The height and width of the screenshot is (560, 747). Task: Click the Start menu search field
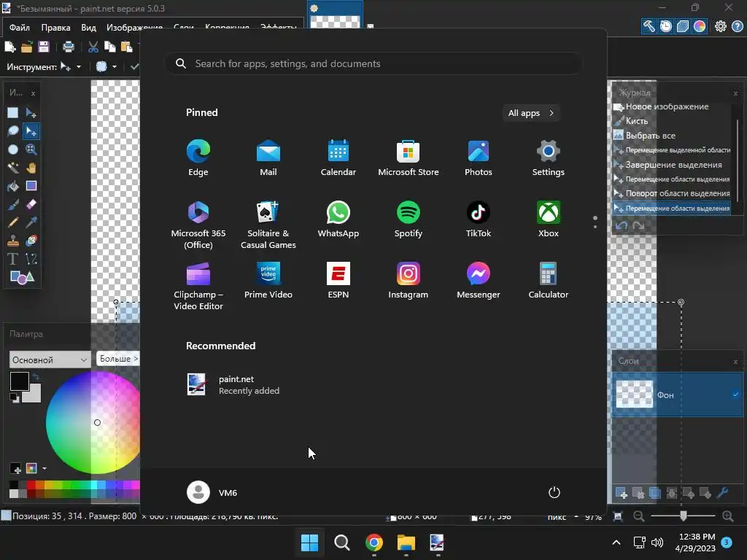pos(373,63)
